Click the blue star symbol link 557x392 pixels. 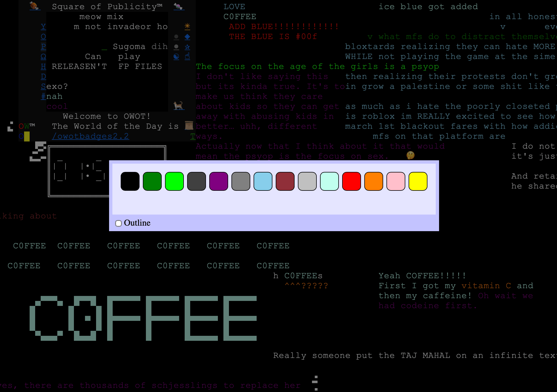(x=187, y=47)
